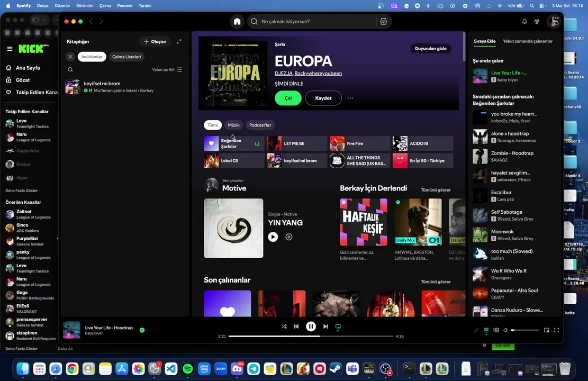This screenshot has height=381, width=588.
Task: Open Friend Activity people icon
Action: point(537,22)
